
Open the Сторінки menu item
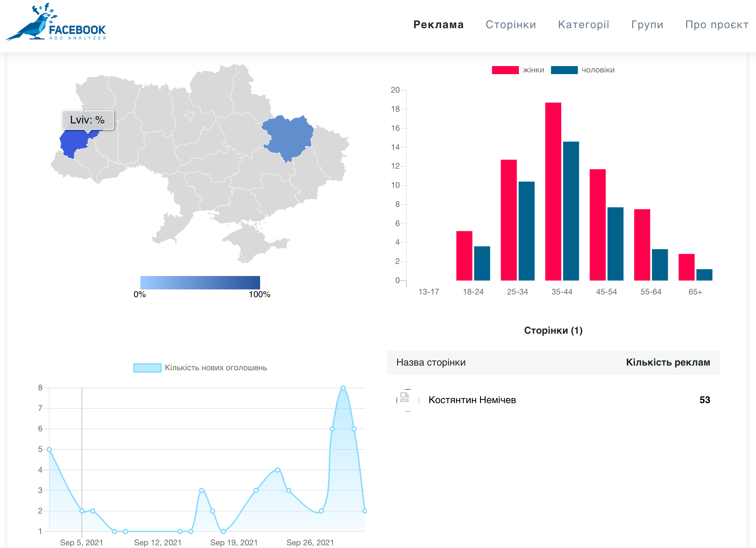[x=510, y=24]
